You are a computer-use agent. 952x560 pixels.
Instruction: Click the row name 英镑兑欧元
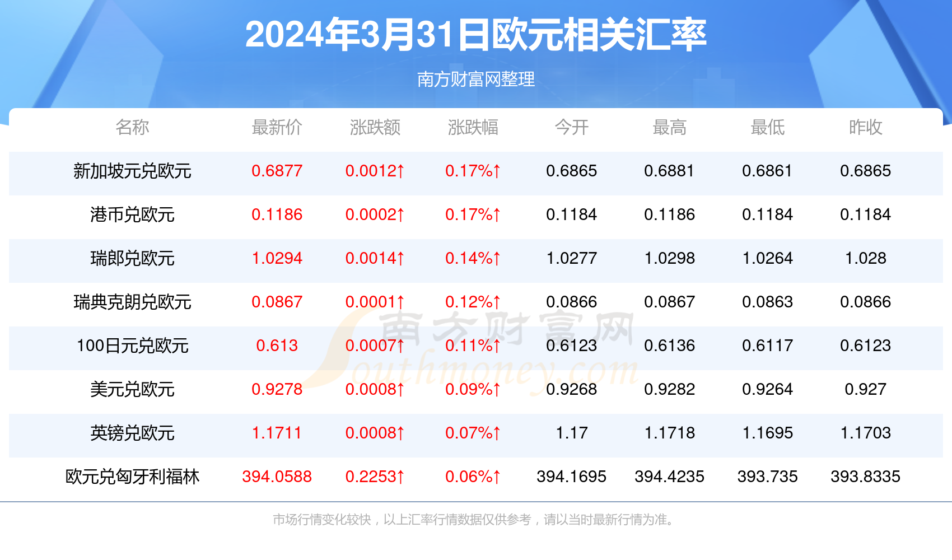(x=132, y=433)
